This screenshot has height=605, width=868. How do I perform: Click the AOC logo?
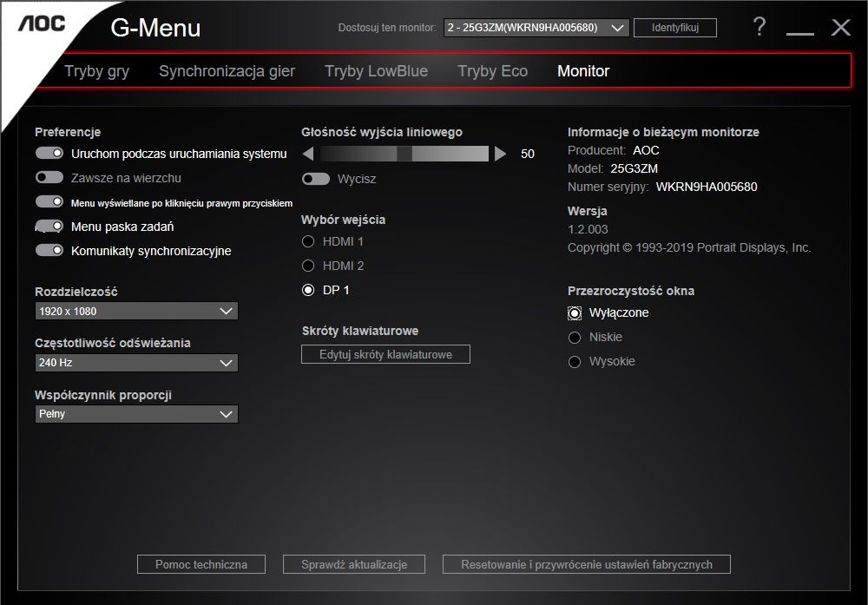42,23
